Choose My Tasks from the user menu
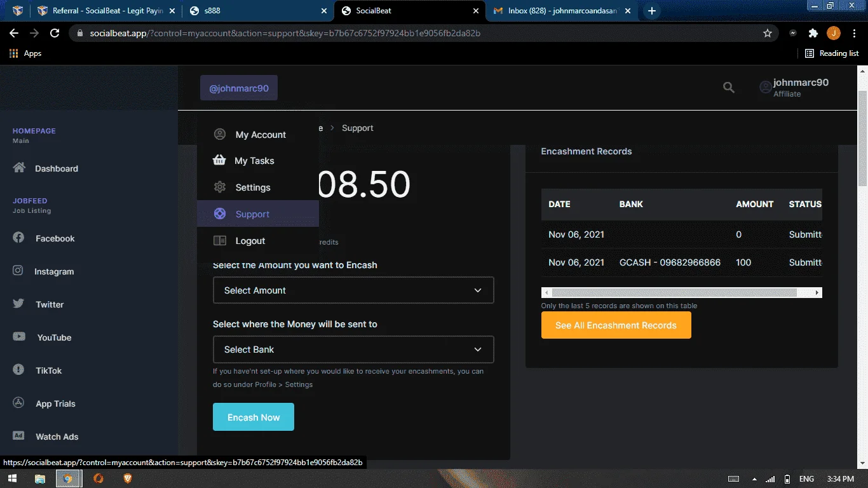The width and height of the screenshot is (868, 488). (258, 161)
